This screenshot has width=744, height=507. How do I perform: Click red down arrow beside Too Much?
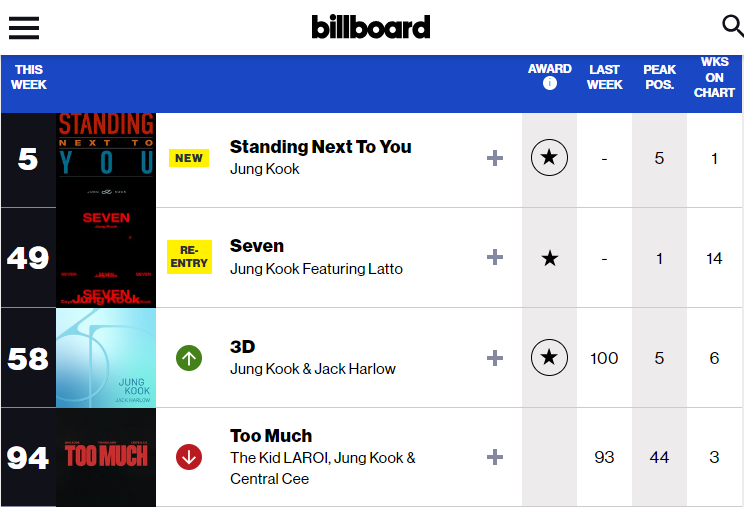point(189,457)
